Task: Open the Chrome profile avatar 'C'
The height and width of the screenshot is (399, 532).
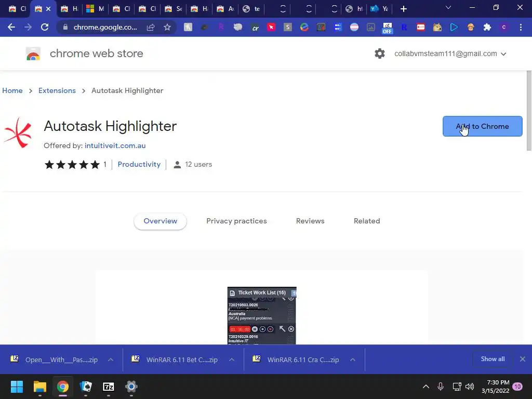Action: tap(504, 27)
